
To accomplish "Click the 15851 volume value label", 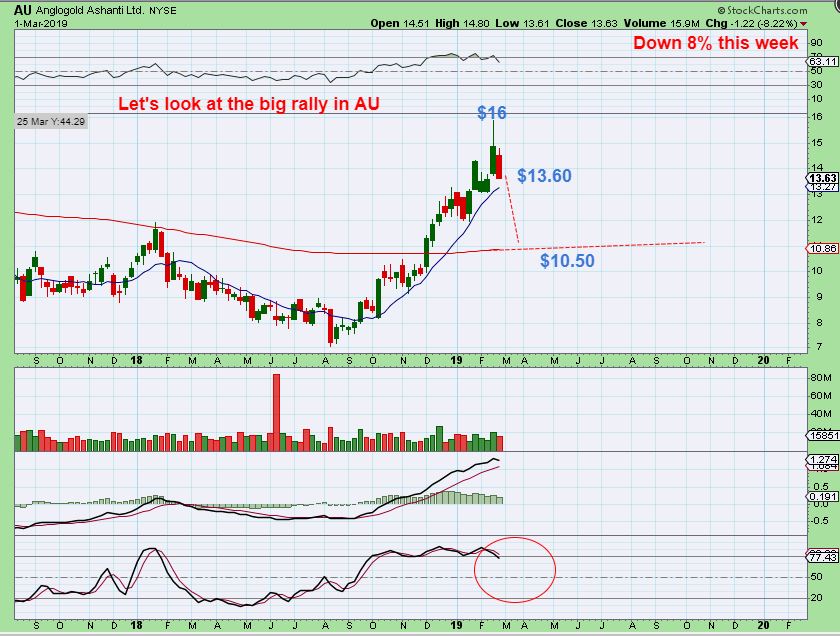I will (x=823, y=436).
